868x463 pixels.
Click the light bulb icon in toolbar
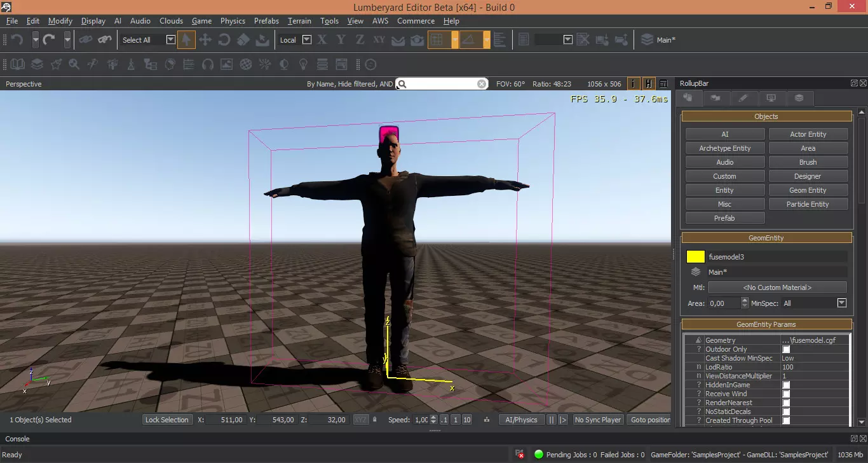pyautogui.click(x=304, y=64)
